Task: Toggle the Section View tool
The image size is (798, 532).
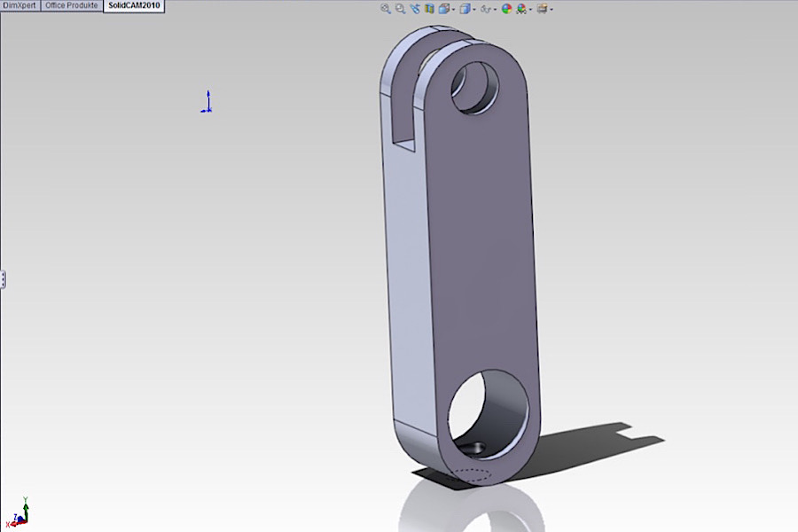Action: 429,9
